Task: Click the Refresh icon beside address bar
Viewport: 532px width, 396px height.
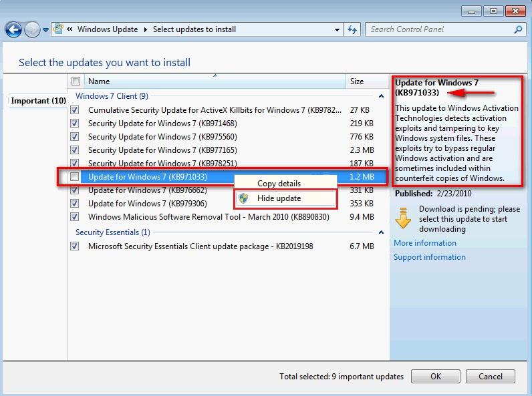Action: pos(352,29)
